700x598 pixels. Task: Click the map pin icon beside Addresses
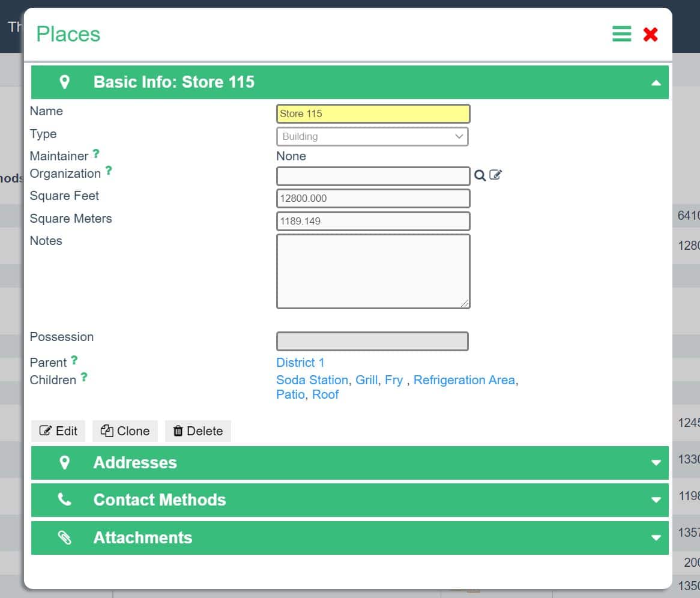(65, 463)
